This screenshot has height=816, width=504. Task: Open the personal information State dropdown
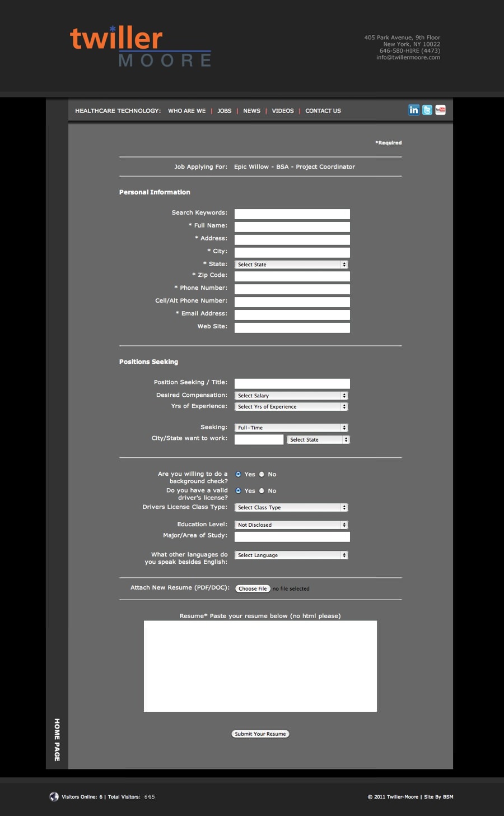pyautogui.click(x=291, y=265)
